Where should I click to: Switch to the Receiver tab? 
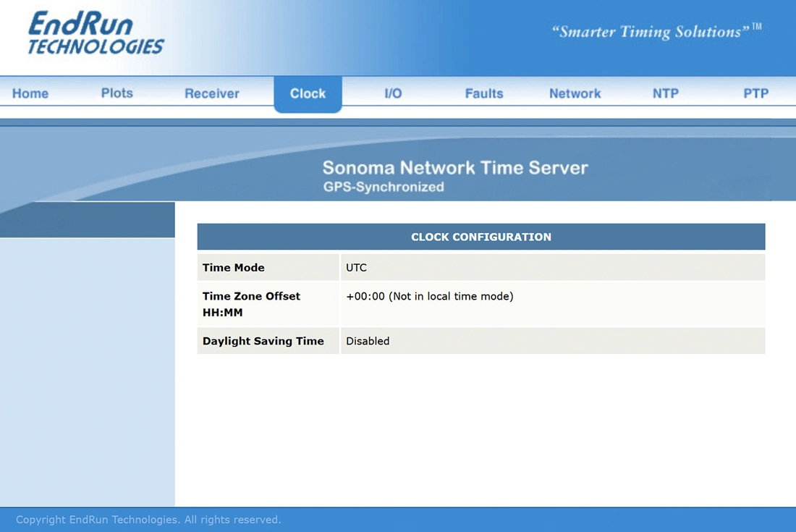tap(212, 93)
